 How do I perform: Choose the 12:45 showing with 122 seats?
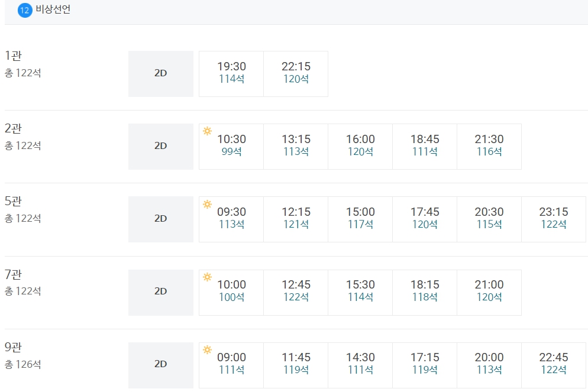296,293
